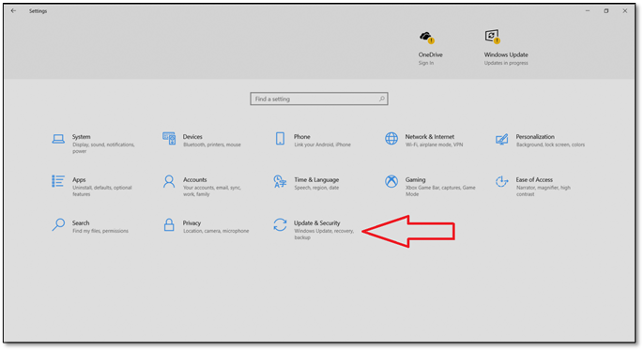This screenshot has height=351, width=644.
Task: Click 'Location, camera, microphone' text
Action: point(216,231)
